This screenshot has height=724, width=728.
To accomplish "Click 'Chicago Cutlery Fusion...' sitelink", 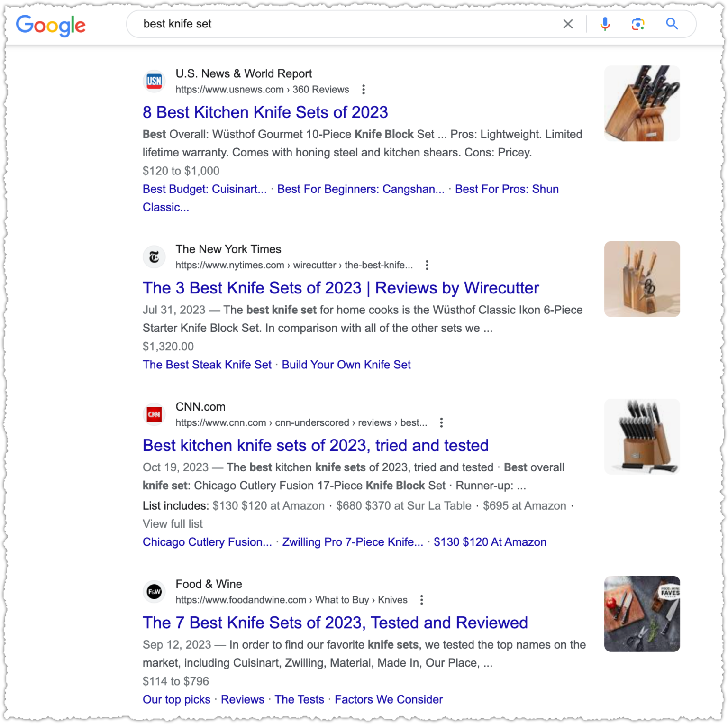I will [207, 542].
